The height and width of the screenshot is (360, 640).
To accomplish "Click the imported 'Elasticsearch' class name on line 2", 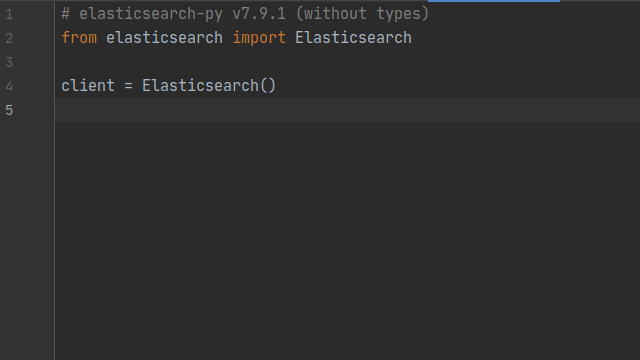I will pyautogui.click(x=353, y=38).
